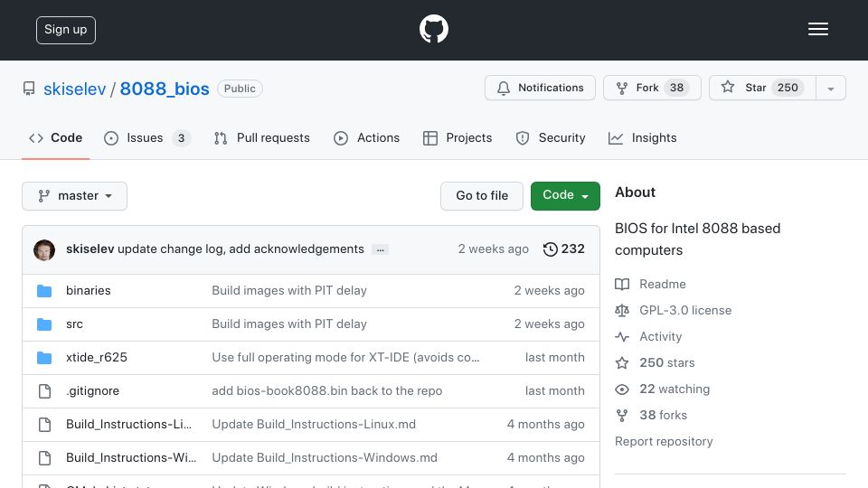Click the Go to file button

pyautogui.click(x=482, y=196)
